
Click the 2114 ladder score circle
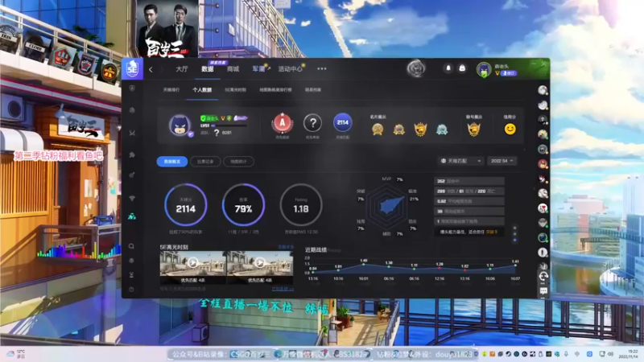[x=186, y=205]
